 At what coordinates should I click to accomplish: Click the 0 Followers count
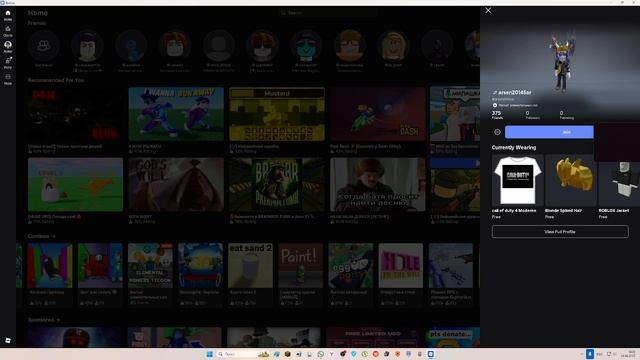pos(532,115)
